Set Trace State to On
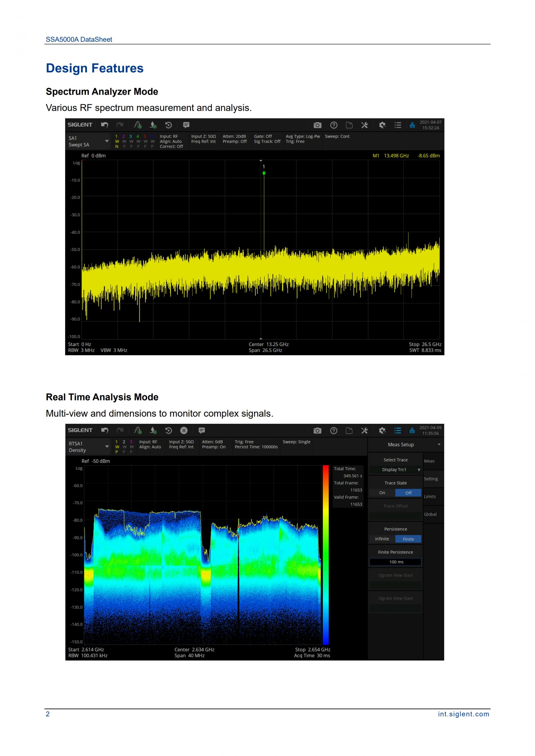The height and width of the screenshot is (756, 535). click(382, 493)
